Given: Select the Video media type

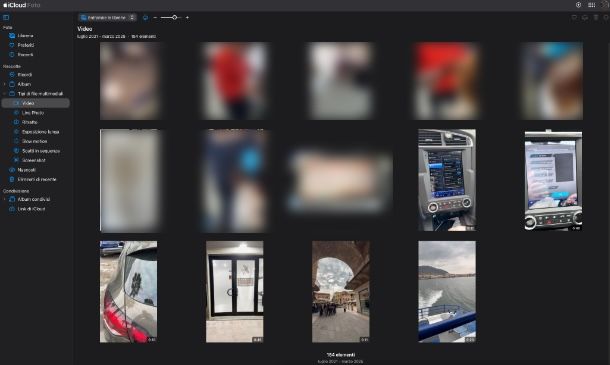Looking at the screenshot, I should (36, 103).
